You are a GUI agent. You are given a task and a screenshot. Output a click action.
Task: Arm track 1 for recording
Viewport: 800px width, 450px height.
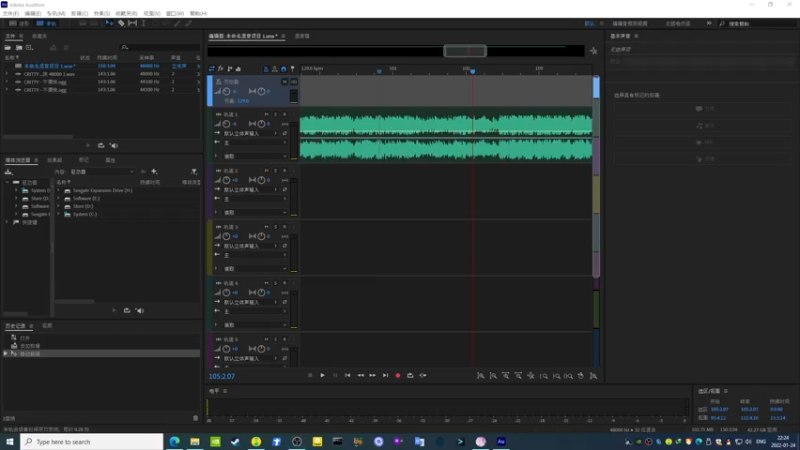point(283,114)
